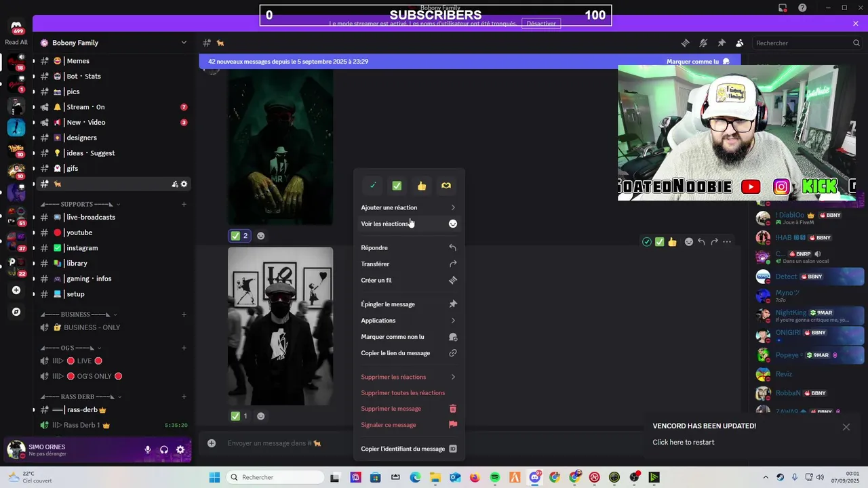Open the black-and-white gallery photo
Viewport: 868px width, 488px height.
point(280,326)
